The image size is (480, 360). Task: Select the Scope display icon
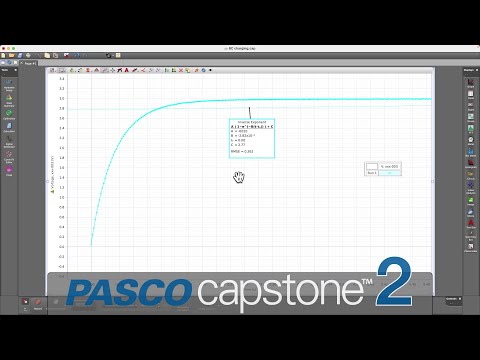(x=471, y=118)
